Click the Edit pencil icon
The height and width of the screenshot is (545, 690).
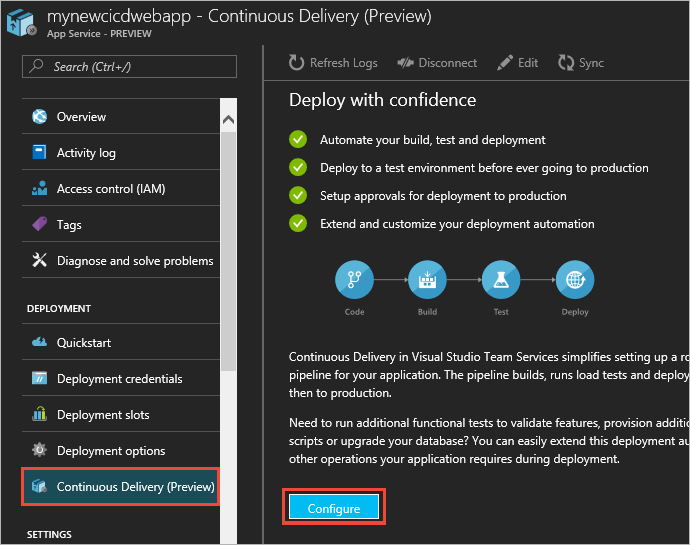tap(505, 63)
